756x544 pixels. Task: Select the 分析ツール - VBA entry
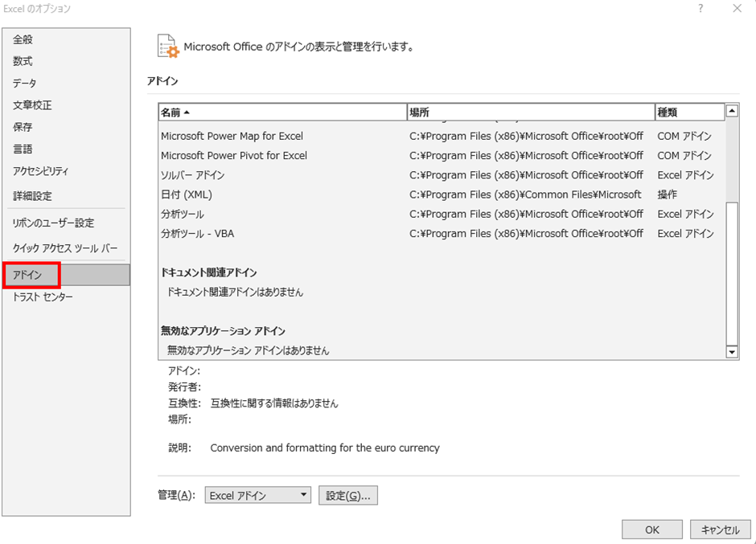(x=198, y=234)
